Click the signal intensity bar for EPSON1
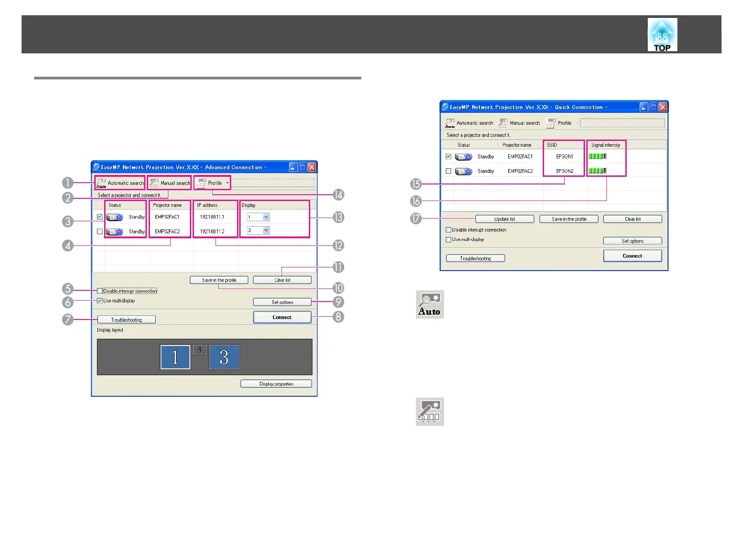 point(598,157)
